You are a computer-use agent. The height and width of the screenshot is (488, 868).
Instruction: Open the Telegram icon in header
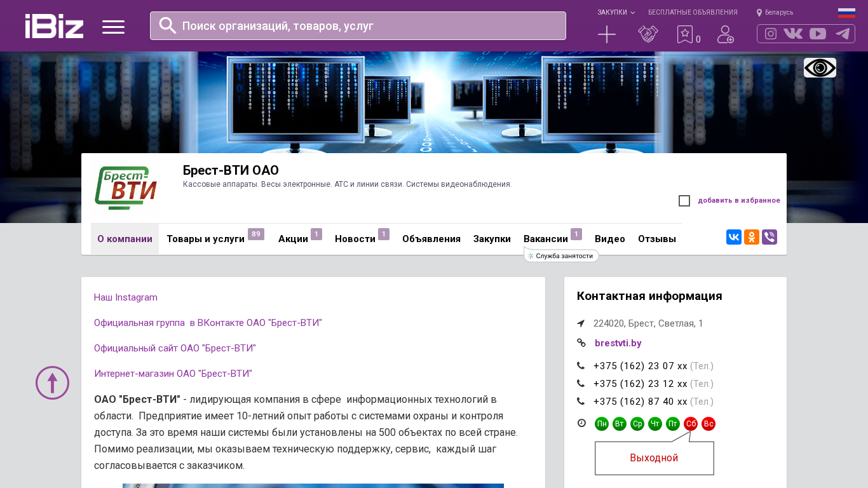tap(843, 34)
